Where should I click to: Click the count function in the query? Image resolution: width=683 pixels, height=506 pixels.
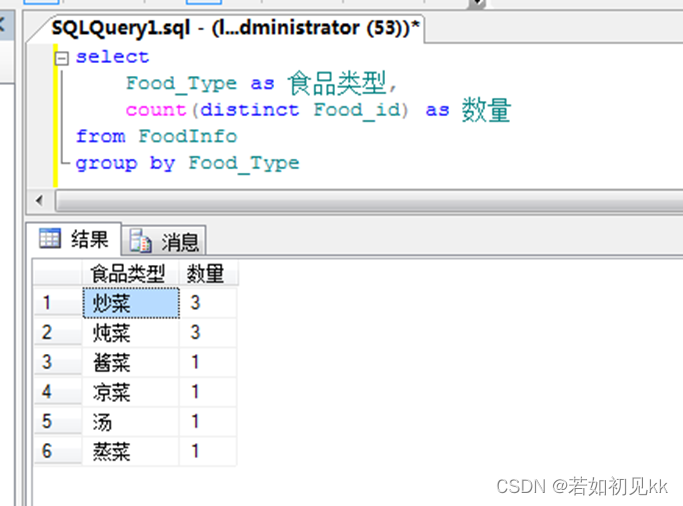[x=156, y=110]
